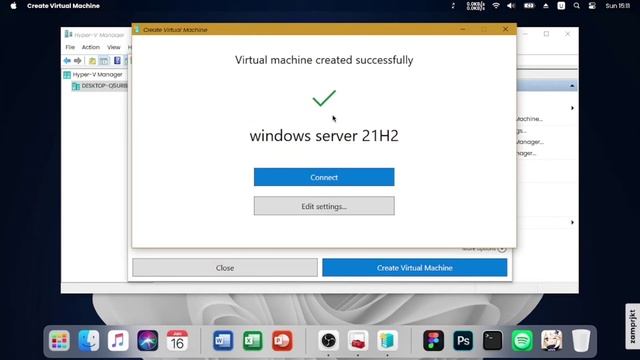Click the battery icon in menu bar

(529, 6)
